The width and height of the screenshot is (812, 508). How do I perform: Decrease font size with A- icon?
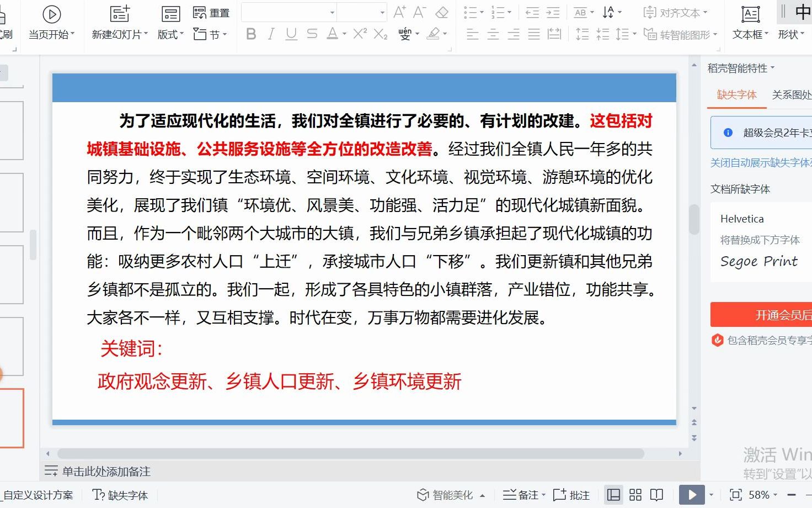click(x=420, y=12)
